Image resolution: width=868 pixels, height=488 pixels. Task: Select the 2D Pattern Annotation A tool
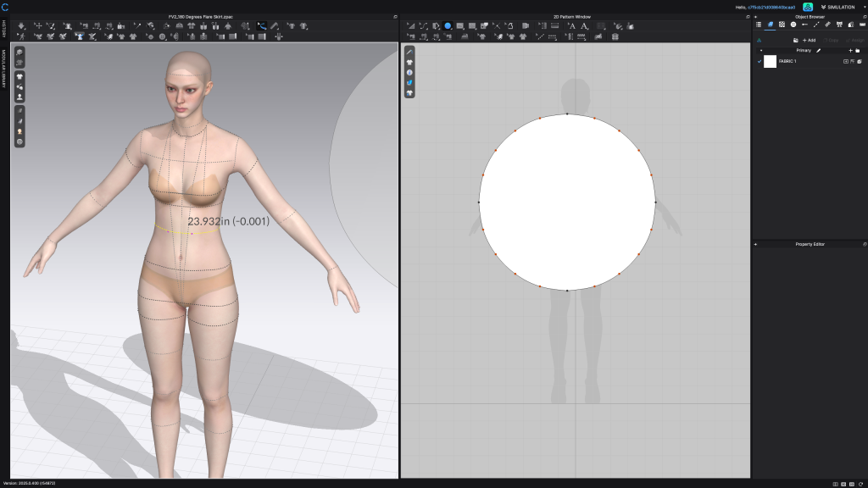click(572, 26)
